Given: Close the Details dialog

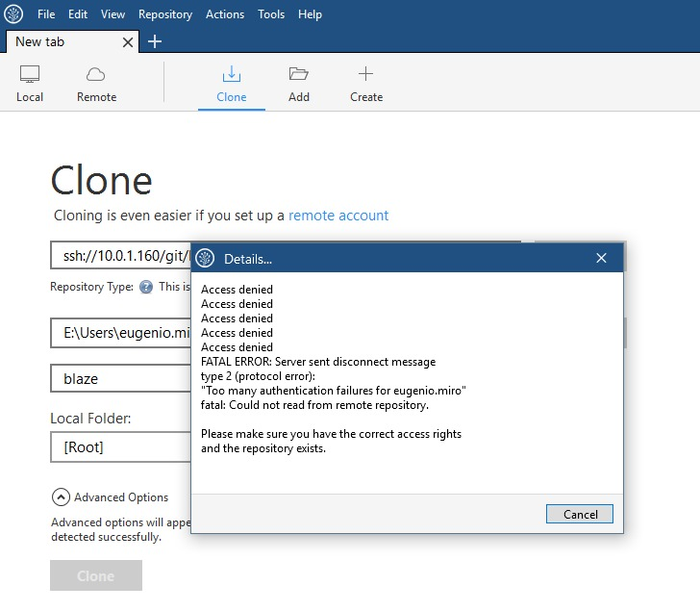Looking at the screenshot, I should coord(601,258).
